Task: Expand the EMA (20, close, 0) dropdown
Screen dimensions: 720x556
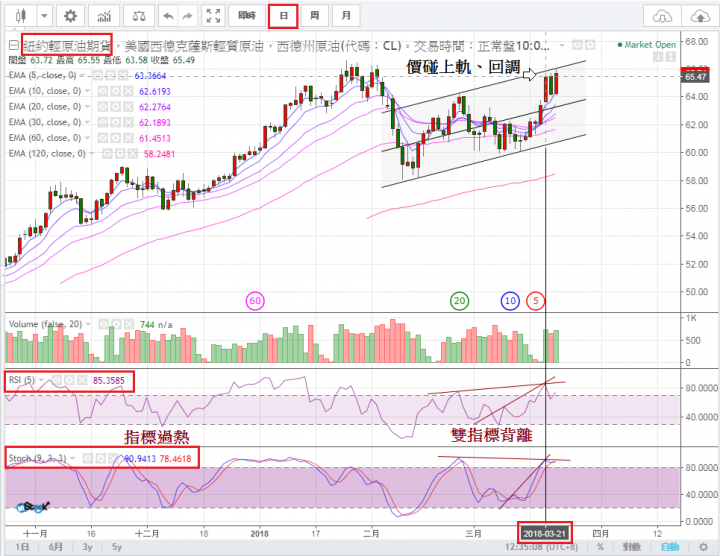Action: 87,107
